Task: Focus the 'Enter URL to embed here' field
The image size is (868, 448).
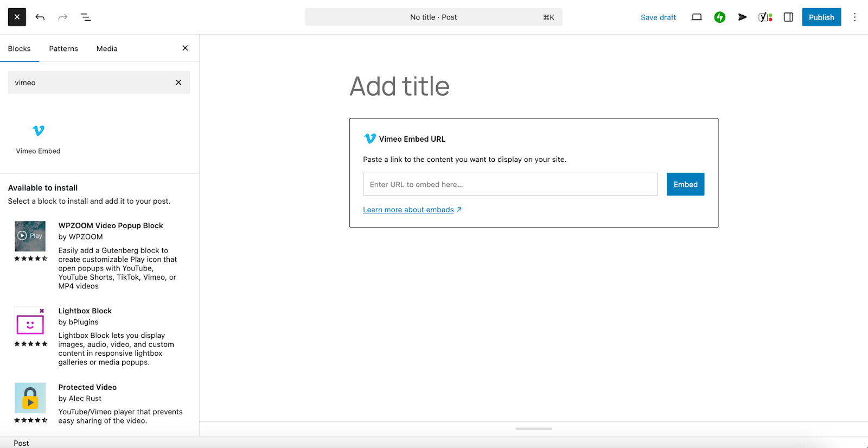Action: tap(510, 185)
